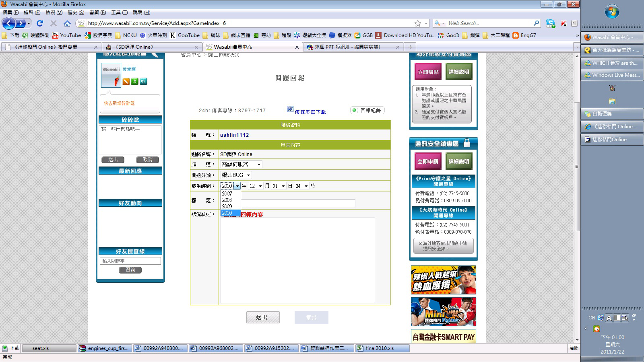Click the orange mascot system tray icon
The height and width of the screenshot is (362, 644).
[x=597, y=329]
